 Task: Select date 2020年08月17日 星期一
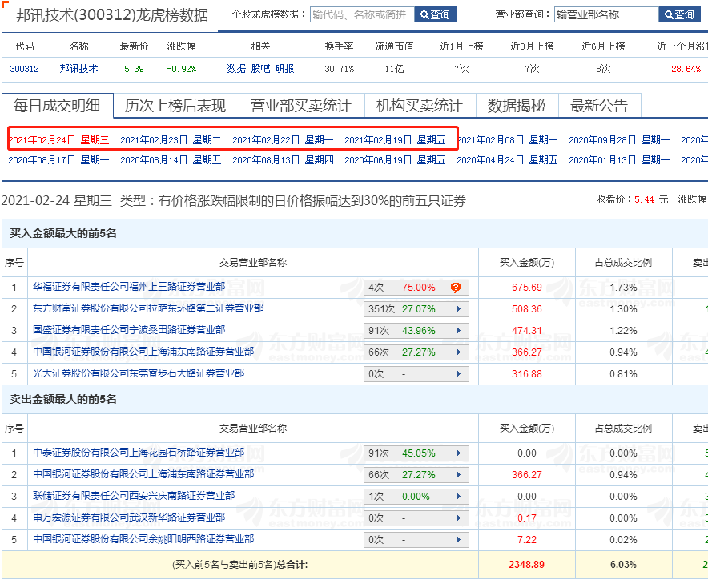58,160
